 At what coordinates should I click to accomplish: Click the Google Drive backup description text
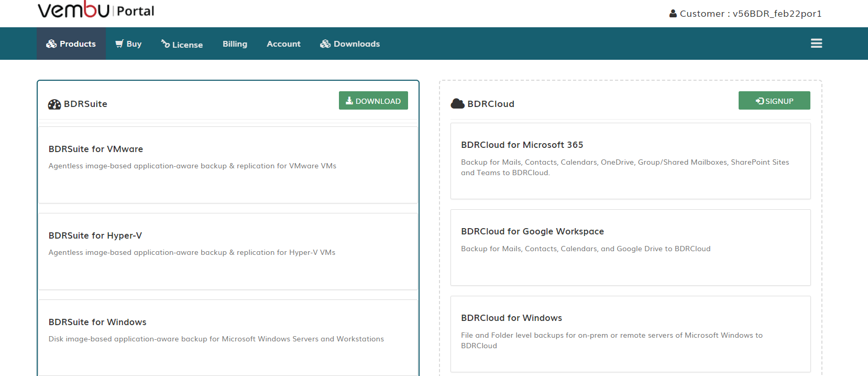click(x=586, y=249)
